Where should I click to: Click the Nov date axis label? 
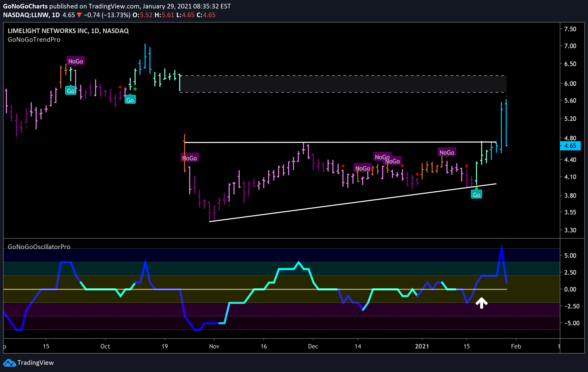214,346
